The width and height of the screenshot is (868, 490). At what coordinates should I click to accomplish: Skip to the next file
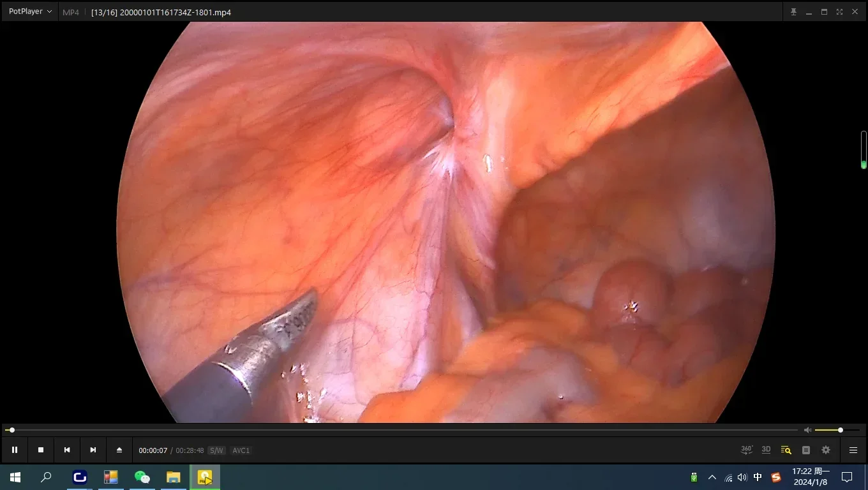tap(93, 450)
